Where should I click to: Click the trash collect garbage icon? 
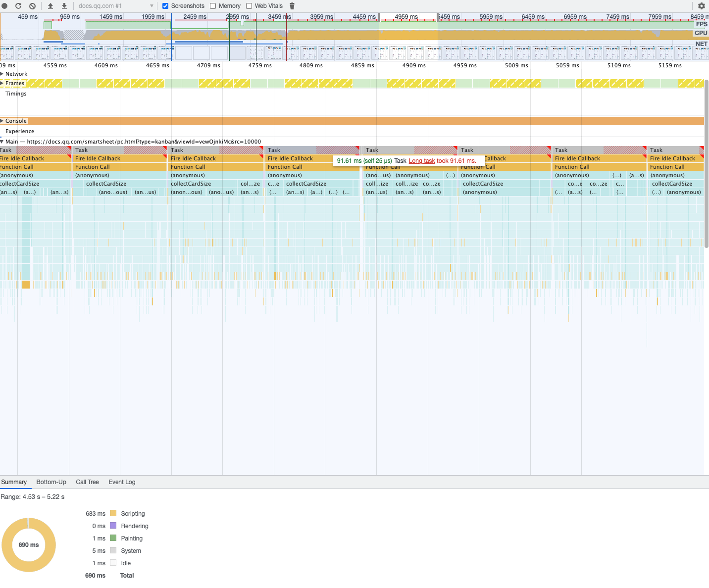(292, 6)
